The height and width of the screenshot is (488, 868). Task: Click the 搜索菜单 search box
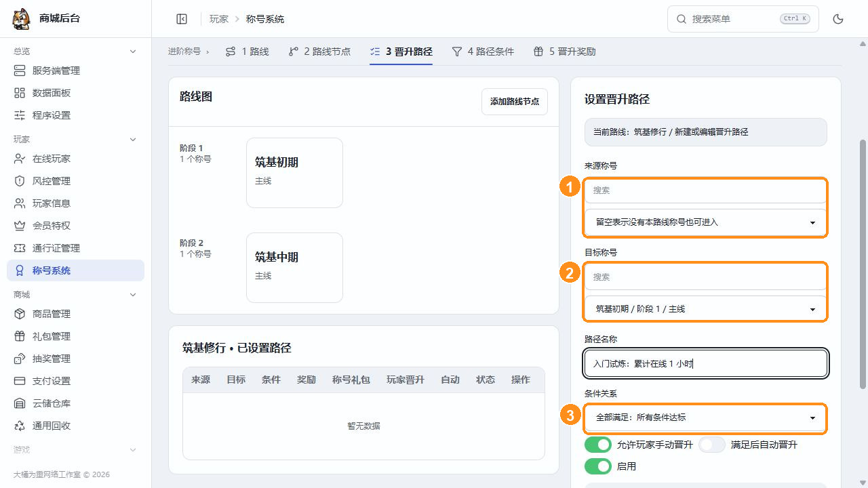coord(743,19)
